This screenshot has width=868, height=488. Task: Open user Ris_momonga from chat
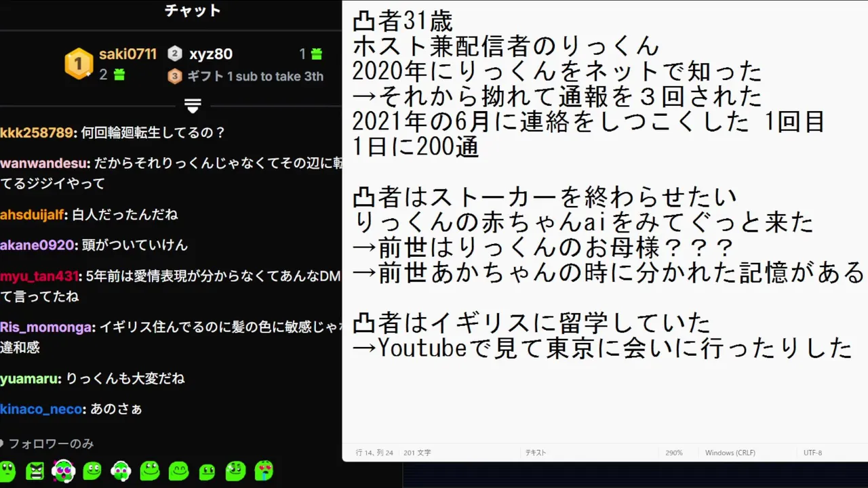tap(47, 327)
